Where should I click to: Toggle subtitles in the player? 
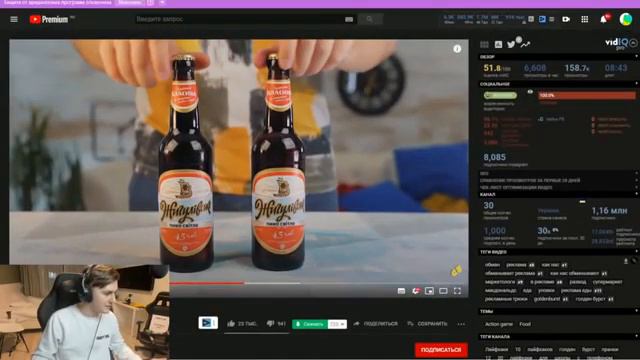tap(401, 291)
